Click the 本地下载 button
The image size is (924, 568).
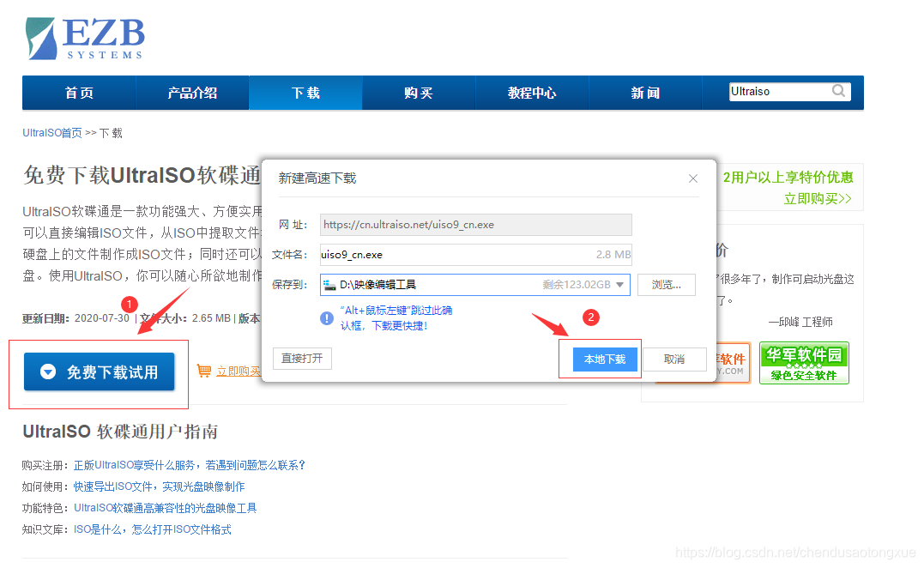pos(605,359)
